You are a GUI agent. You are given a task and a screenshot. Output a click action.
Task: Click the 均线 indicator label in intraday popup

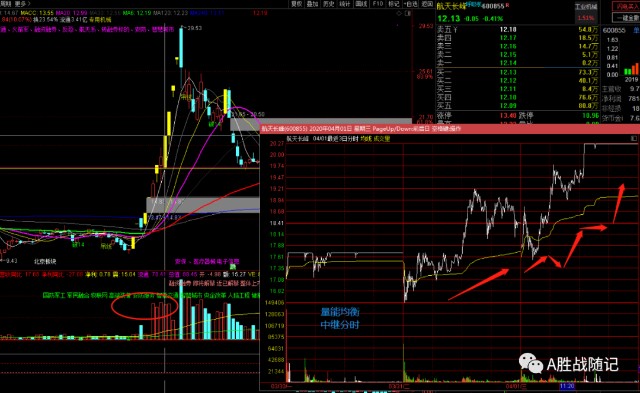click(x=366, y=139)
